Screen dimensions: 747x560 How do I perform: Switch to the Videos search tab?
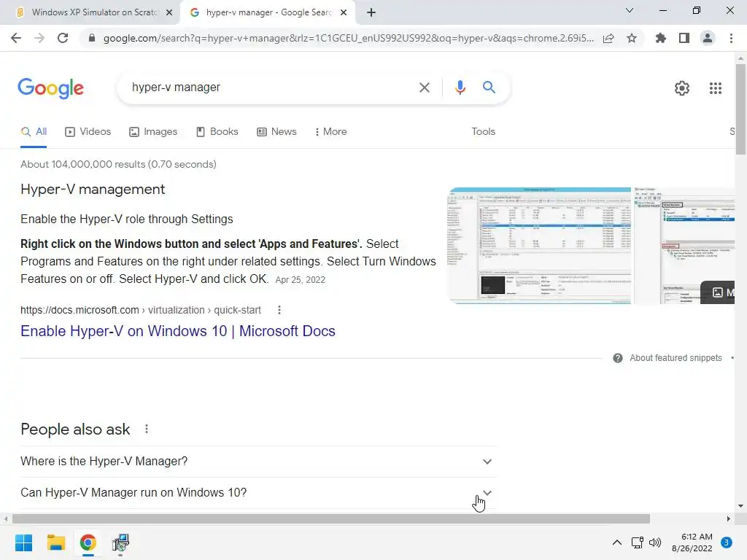(x=88, y=132)
